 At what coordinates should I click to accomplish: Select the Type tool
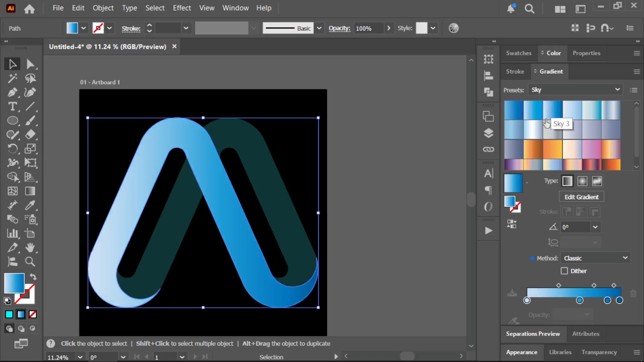tap(12, 107)
